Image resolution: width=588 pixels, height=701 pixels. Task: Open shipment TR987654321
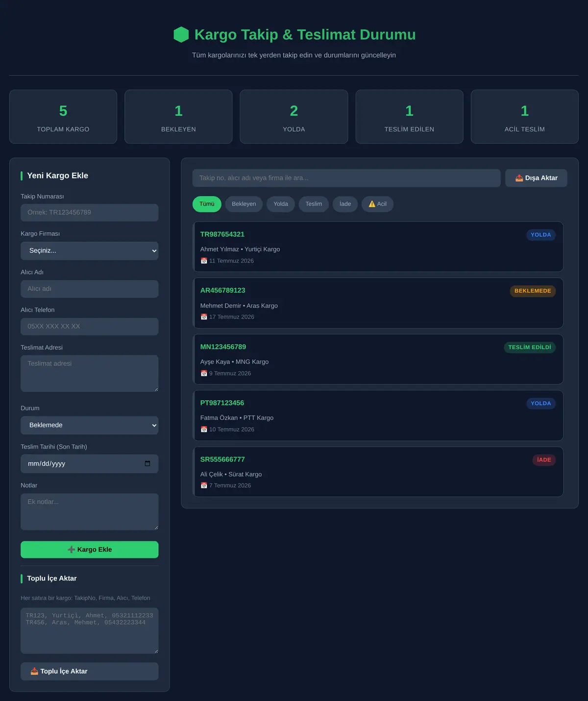point(378,247)
